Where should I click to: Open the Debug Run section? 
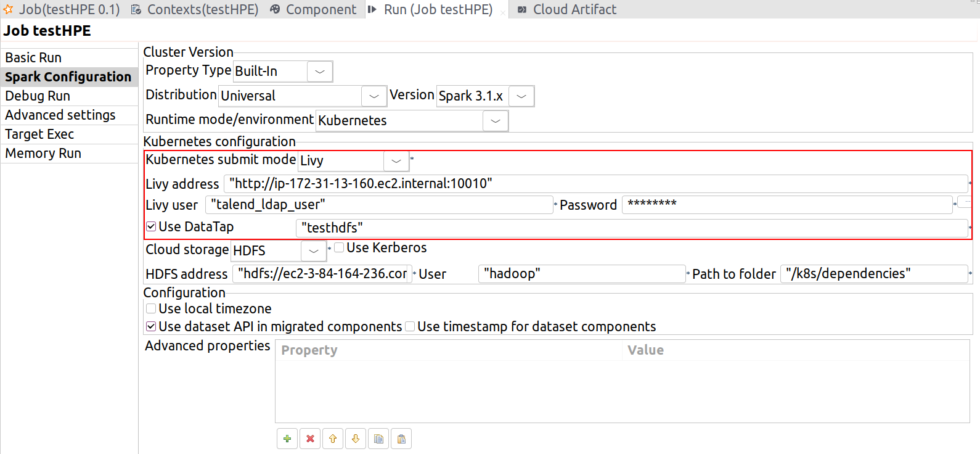[38, 96]
